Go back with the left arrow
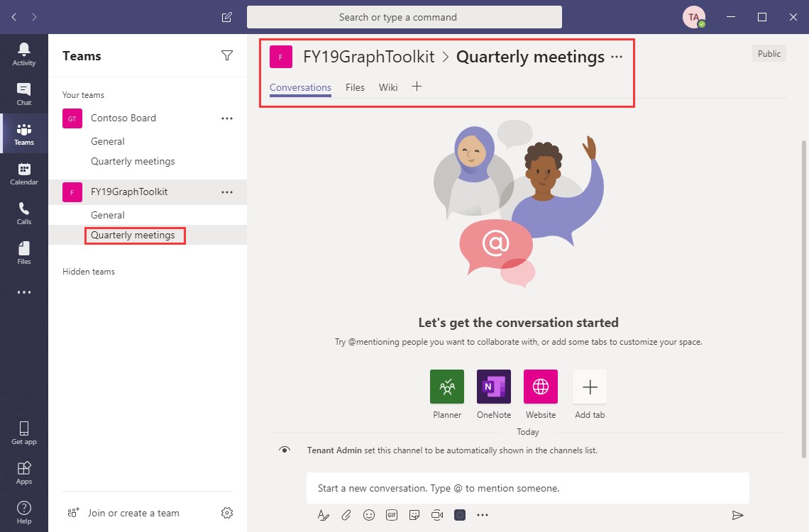The image size is (809, 532). (14, 17)
